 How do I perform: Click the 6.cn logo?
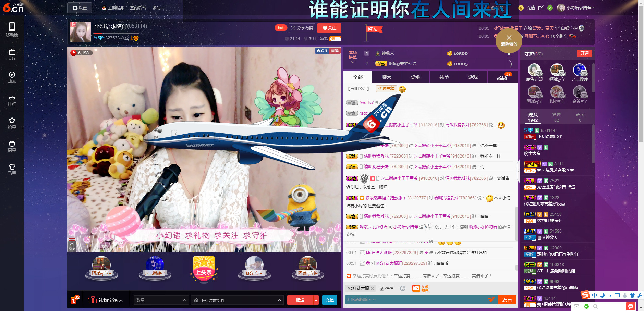pos(13,7)
